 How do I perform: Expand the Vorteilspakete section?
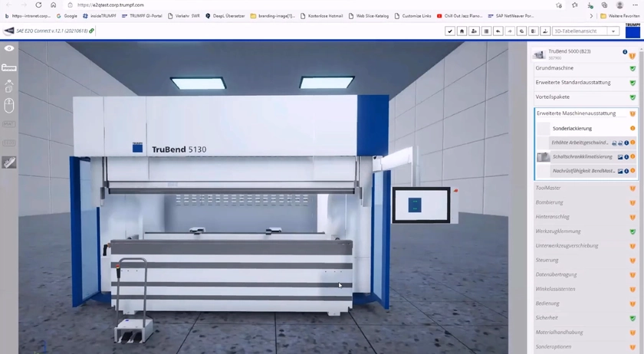[x=585, y=97]
